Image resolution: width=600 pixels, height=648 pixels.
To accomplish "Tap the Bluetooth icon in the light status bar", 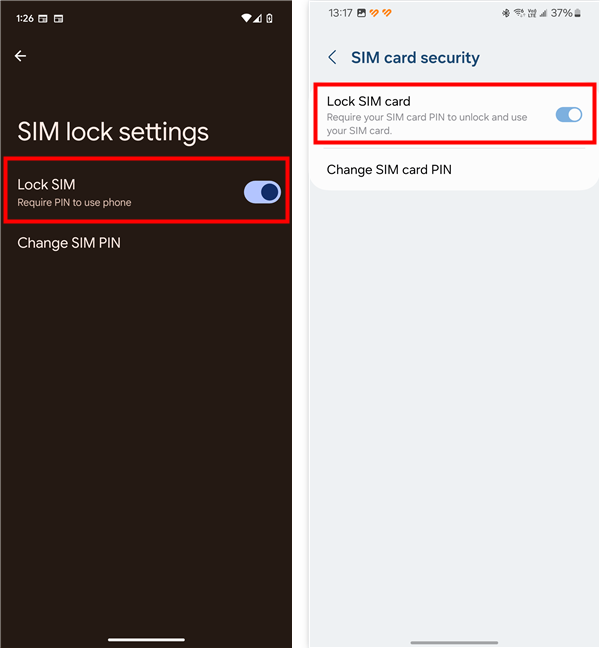I will coord(507,13).
